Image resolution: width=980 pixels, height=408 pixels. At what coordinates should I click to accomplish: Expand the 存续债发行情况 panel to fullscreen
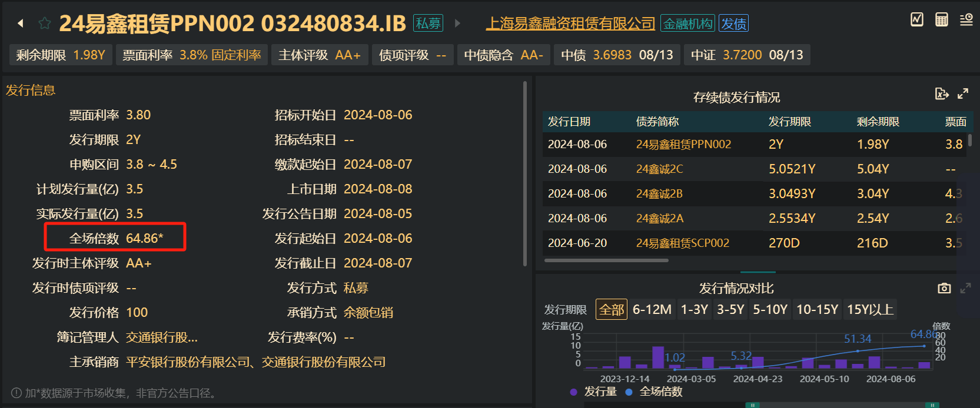[963, 93]
